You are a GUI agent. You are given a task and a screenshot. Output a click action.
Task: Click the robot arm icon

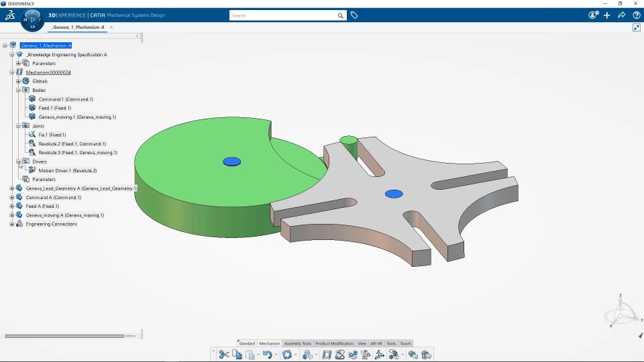pyautogui.click(x=366, y=354)
